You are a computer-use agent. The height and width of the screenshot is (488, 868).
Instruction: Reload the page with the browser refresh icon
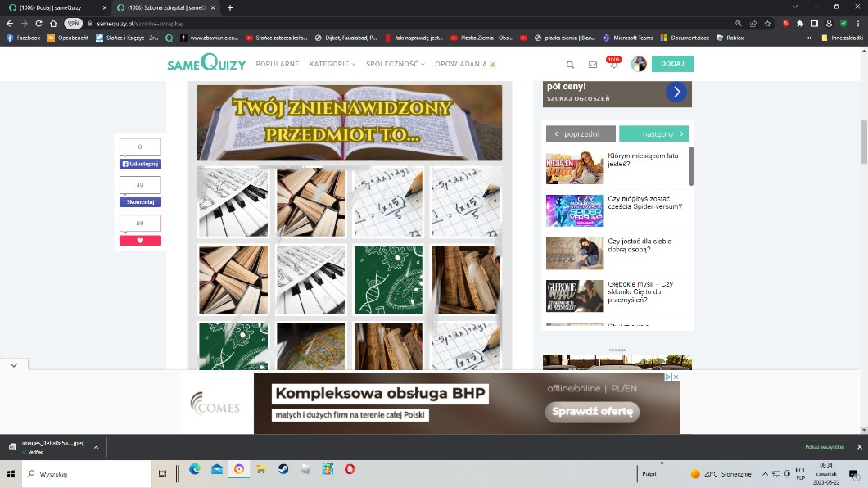[x=38, y=24]
